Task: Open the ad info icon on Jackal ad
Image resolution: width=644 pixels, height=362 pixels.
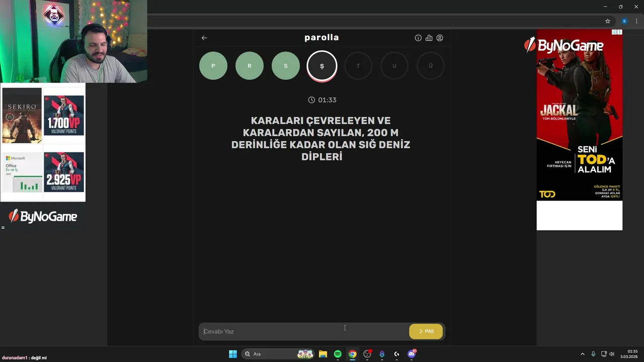Action: coord(614,32)
